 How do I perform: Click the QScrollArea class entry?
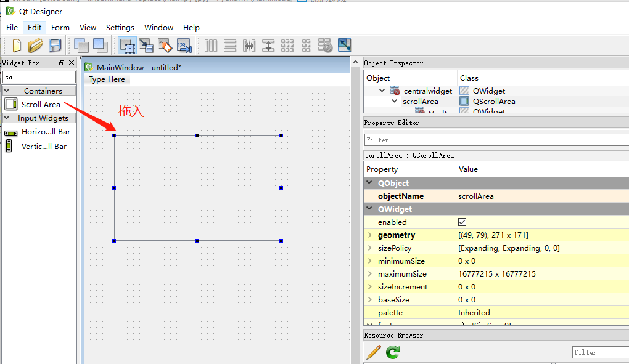tap(494, 101)
